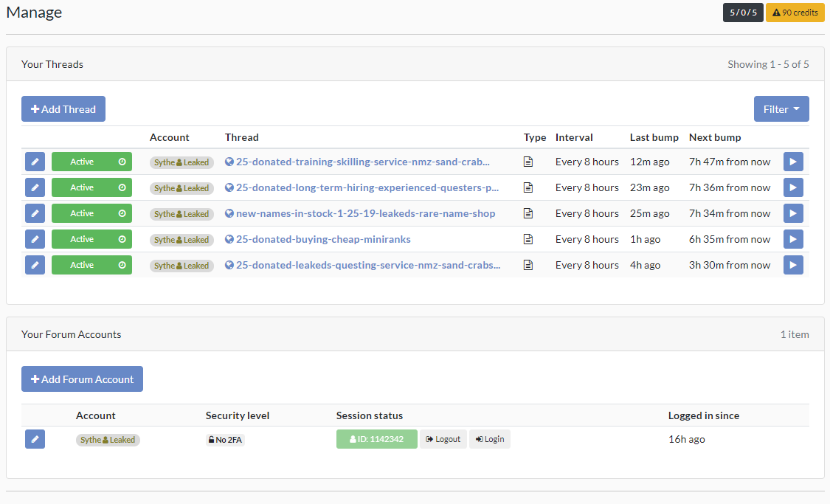
Task: Open the long-term-hiring-experienced-questers thread link
Action: tap(367, 187)
